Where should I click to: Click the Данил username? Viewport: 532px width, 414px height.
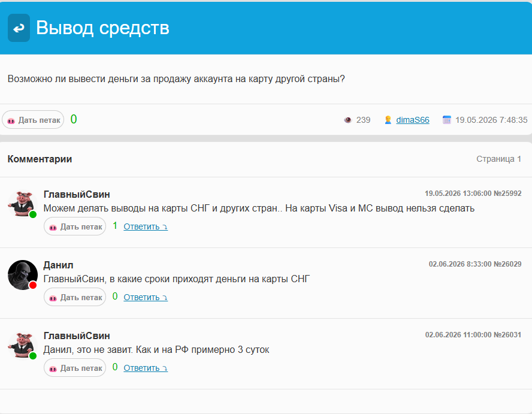[58, 265]
